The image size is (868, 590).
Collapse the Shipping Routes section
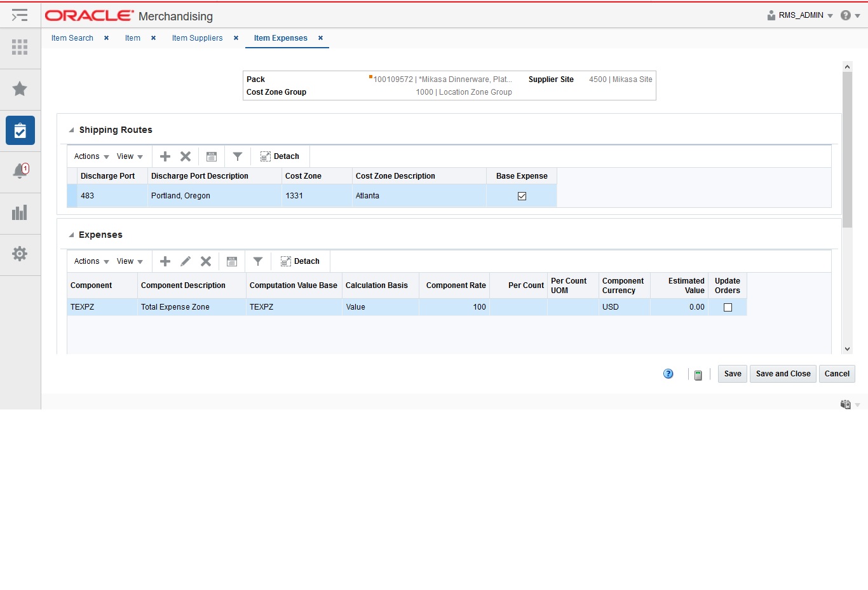pyautogui.click(x=71, y=130)
